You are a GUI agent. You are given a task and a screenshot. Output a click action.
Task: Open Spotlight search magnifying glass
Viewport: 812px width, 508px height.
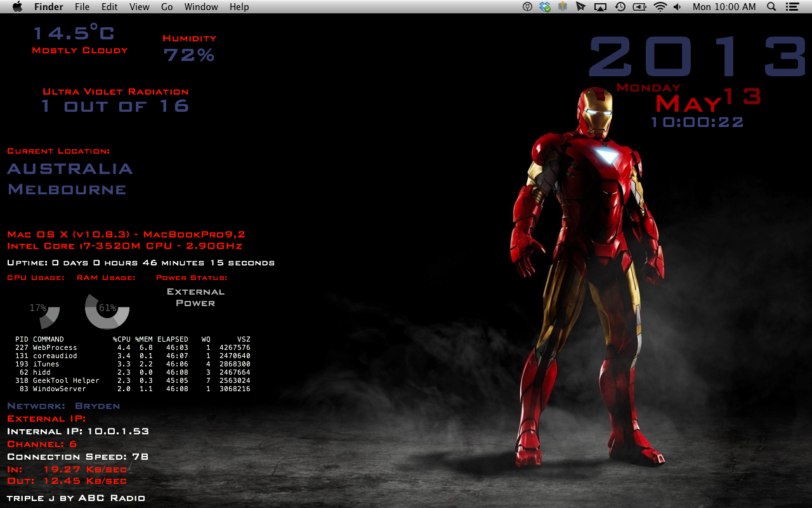click(771, 7)
